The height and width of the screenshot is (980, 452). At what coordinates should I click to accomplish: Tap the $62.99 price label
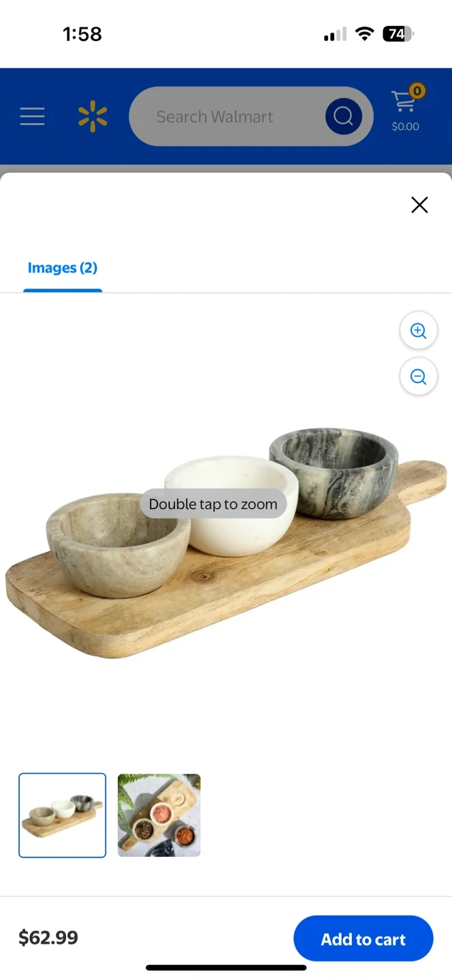pos(48,938)
